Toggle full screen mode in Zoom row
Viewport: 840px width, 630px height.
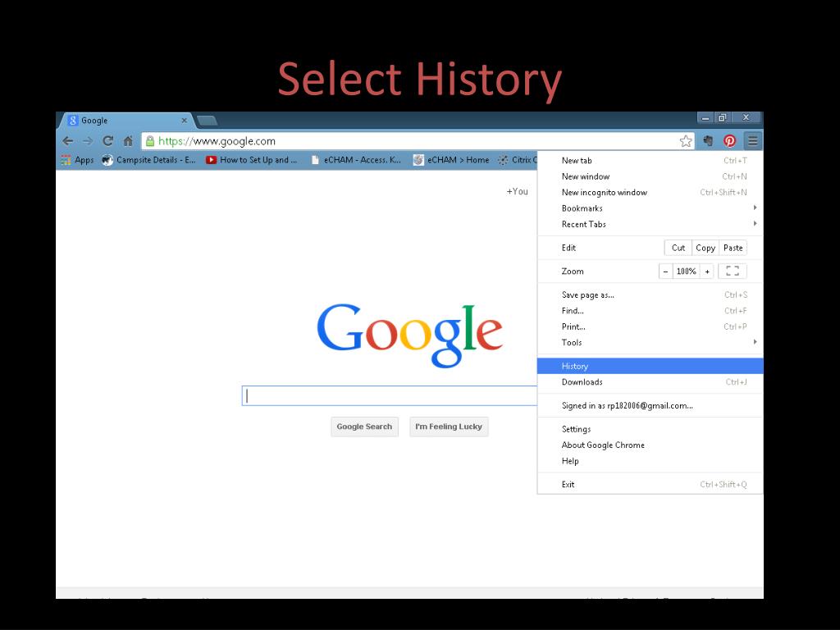point(733,271)
